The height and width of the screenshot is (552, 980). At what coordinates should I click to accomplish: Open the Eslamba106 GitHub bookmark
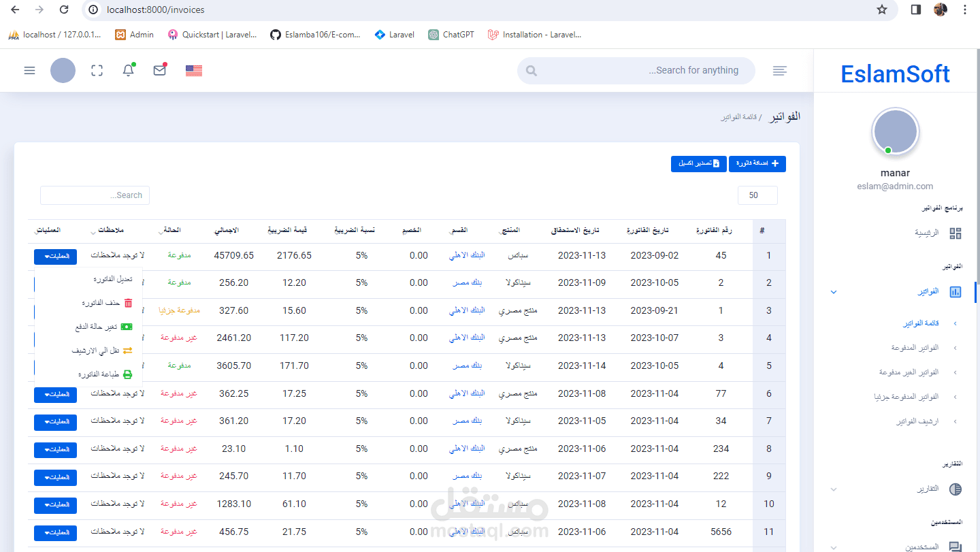(315, 35)
